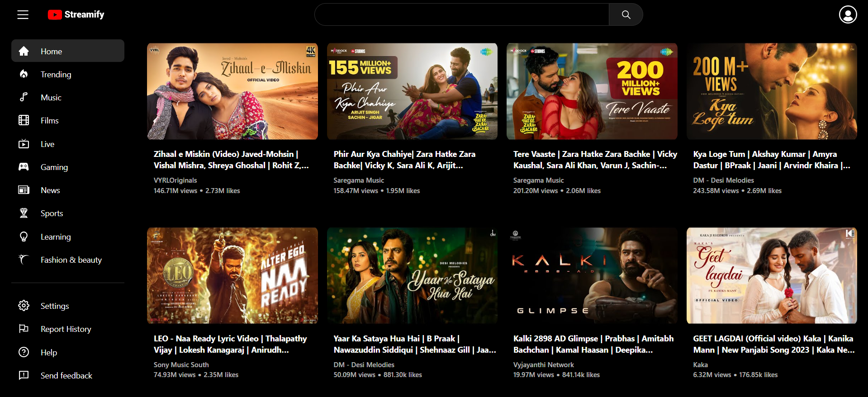Viewport: 868px width, 397px height.
Task: Click title Kya Loge Tum | Akshay Kumar
Action: tap(772, 160)
